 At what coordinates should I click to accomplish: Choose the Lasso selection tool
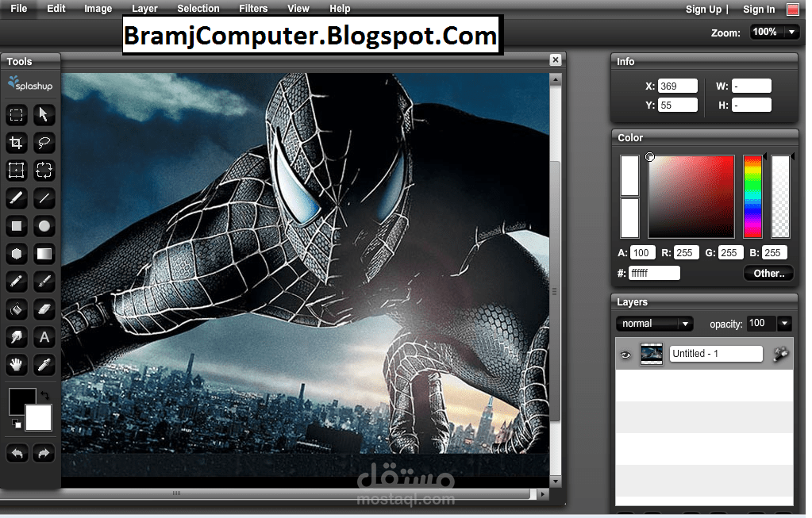click(44, 142)
